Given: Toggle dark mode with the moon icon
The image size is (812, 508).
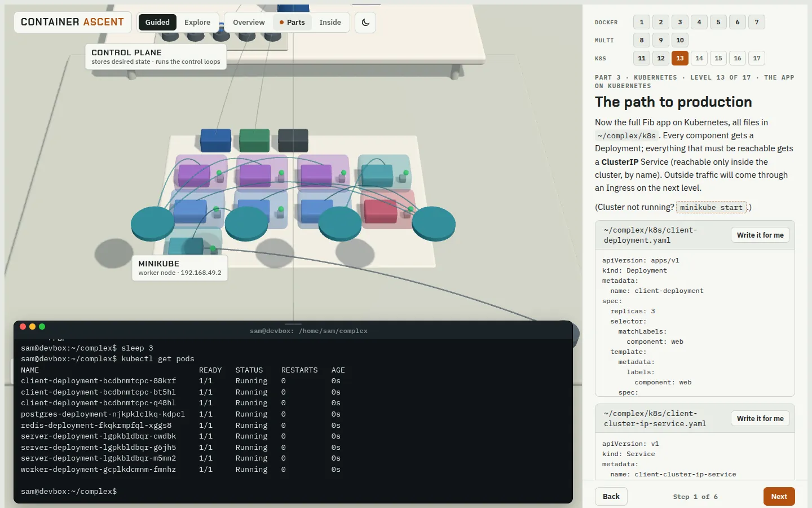Looking at the screenshot, I should (x=365, y=23).
